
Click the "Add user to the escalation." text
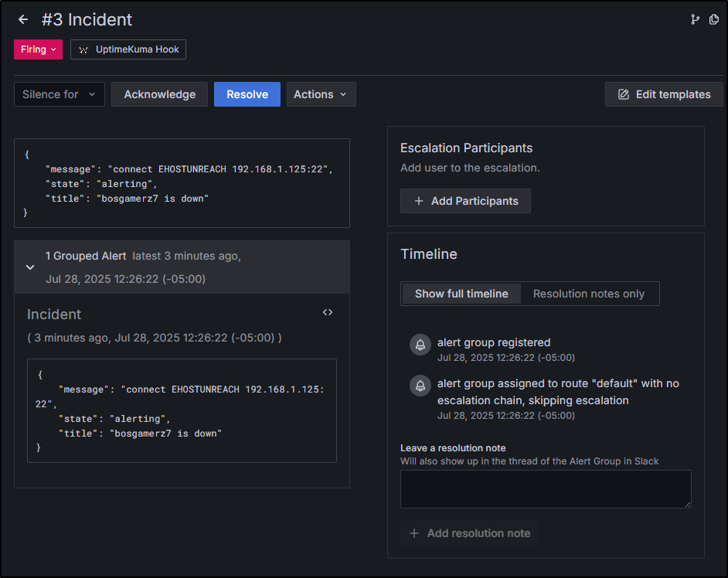[470, 168]
